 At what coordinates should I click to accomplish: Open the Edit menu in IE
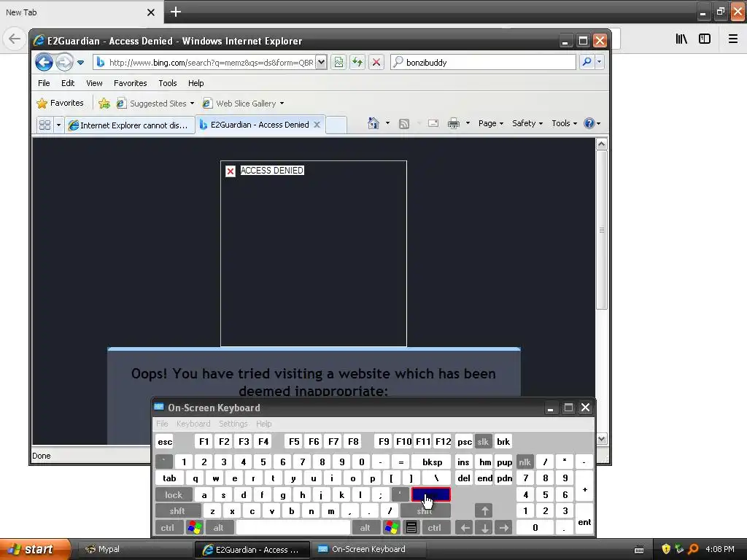68,83
